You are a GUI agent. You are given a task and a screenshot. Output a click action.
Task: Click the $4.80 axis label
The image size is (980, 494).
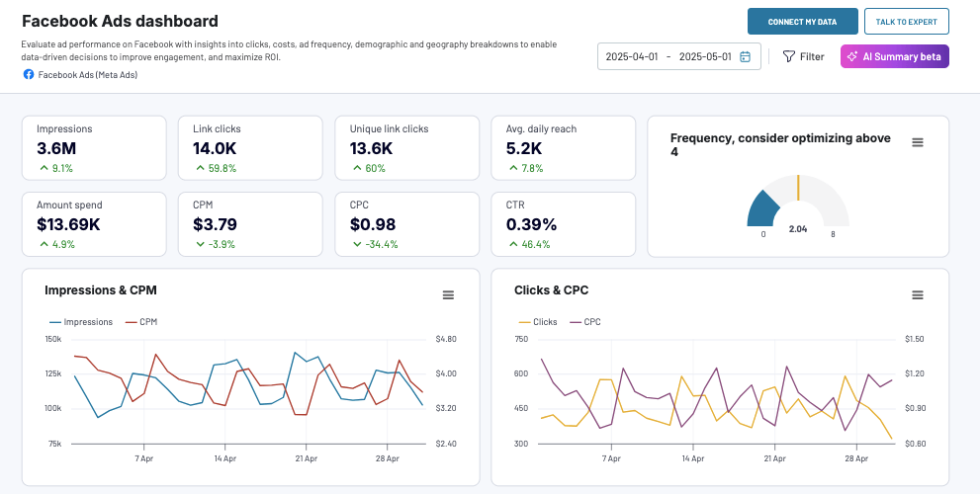click(446, 339)
